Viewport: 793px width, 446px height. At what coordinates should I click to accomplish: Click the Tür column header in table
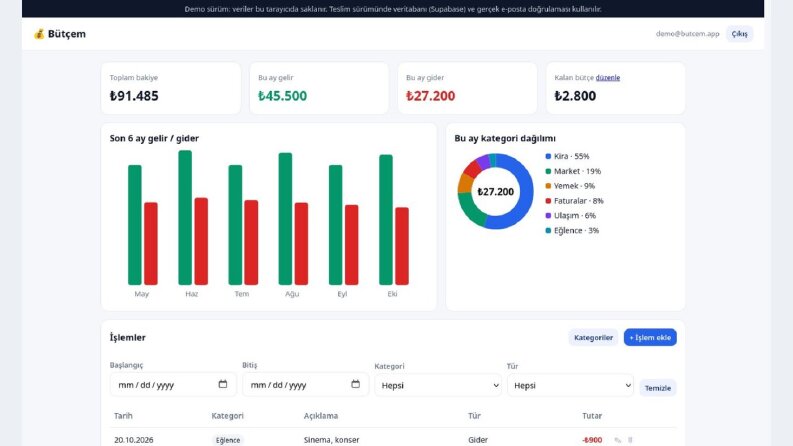coord(474,416)
